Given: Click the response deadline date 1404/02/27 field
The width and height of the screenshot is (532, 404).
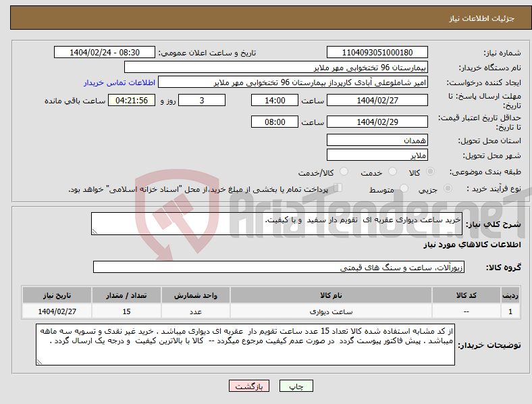Looking at the screenshot, I should pos(377,100).
